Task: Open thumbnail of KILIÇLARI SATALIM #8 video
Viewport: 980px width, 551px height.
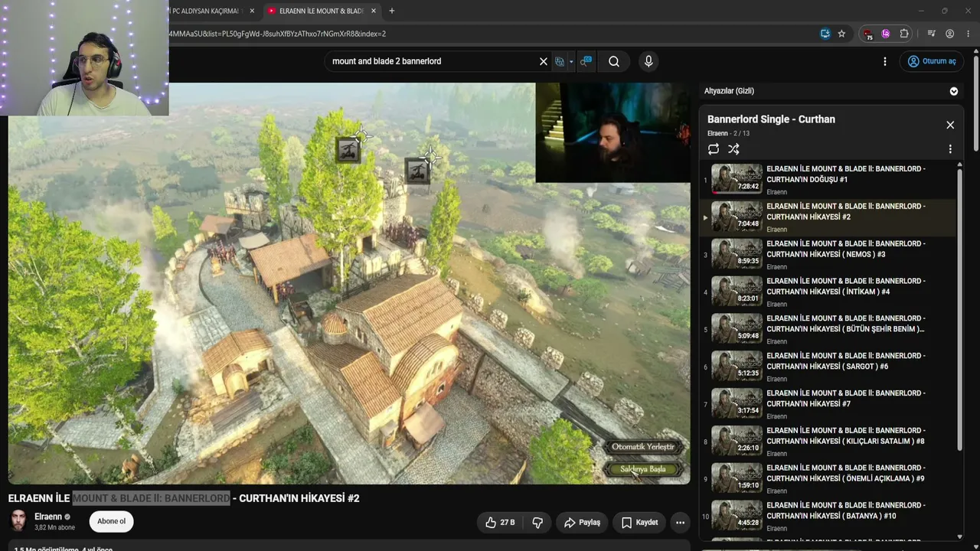Action: pyautogui.click(x=737, y=442)
